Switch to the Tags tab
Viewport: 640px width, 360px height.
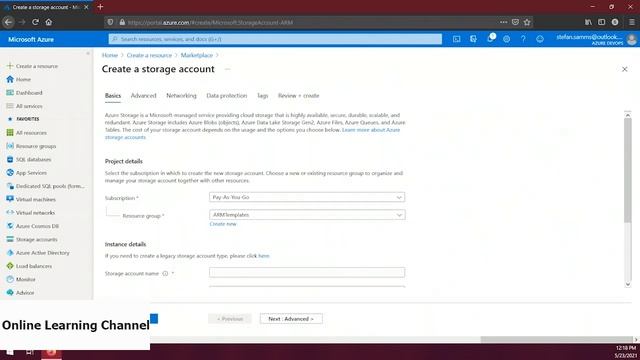point(262,96)
